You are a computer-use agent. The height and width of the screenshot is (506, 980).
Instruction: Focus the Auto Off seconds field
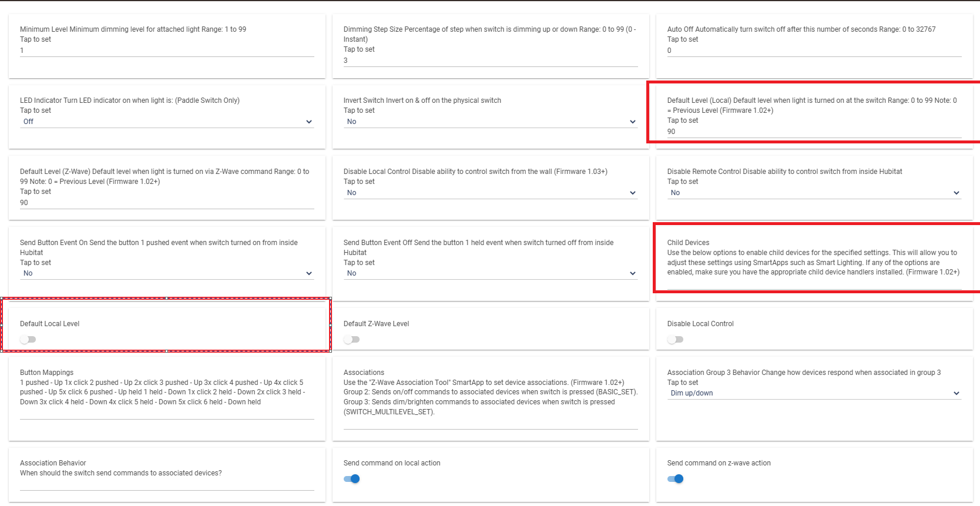[814, 51]
